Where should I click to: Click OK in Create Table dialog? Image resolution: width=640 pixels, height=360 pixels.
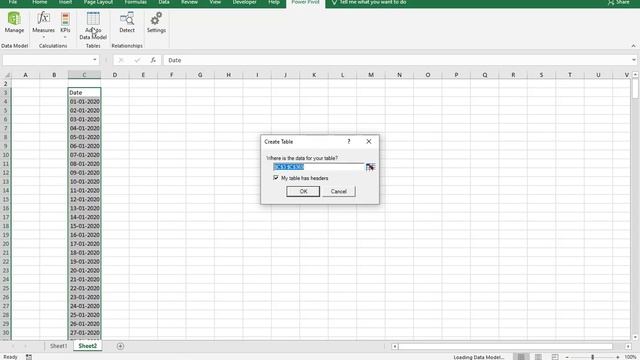point(303,191)
